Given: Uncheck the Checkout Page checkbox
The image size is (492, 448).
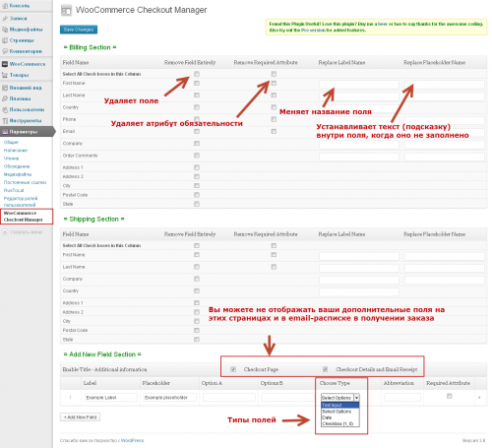Looking at the screenshot, I should point(233,369).
